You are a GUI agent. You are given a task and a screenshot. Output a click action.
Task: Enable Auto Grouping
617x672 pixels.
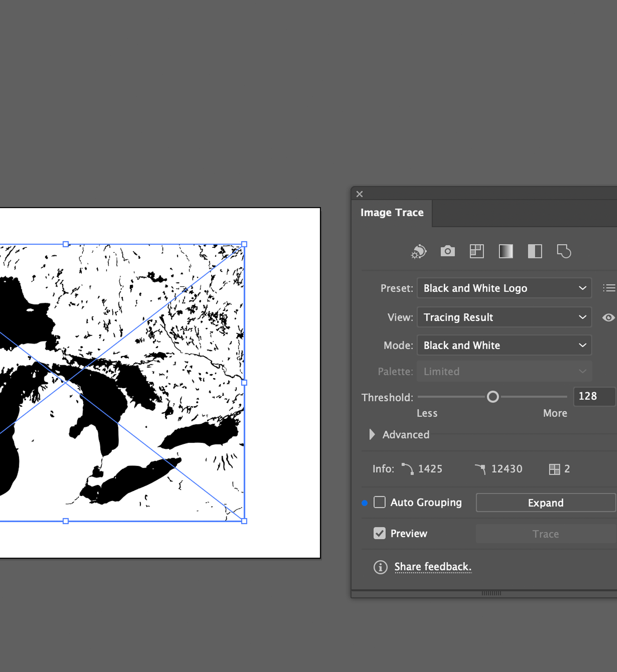tap(379, 502)
